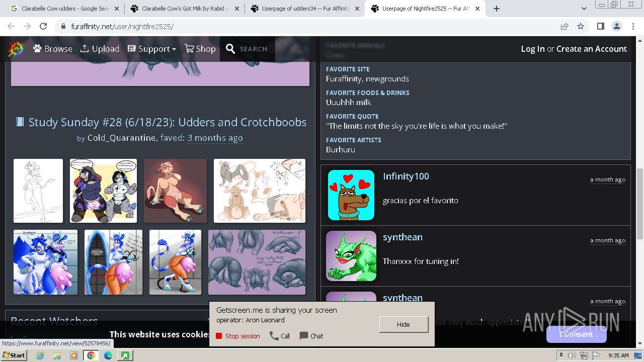The width and height of the screenshot is (644, 362).
Task: Click the taskbar clock 9:35 AM
Action: 618,355
